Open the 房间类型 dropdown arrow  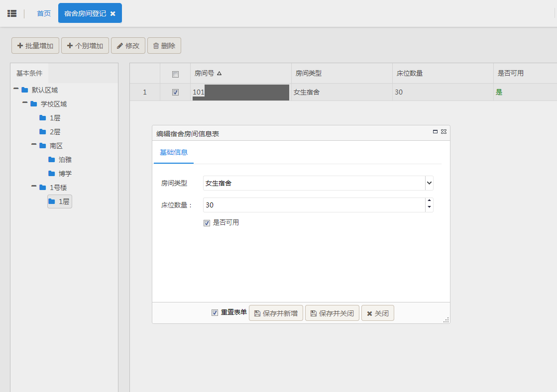(429, 183)
